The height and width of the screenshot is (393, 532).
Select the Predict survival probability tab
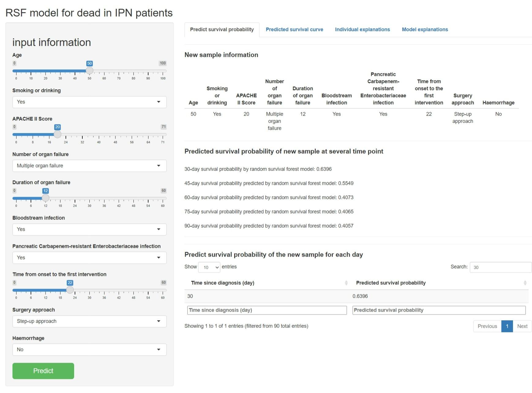(x=222, y=30)
